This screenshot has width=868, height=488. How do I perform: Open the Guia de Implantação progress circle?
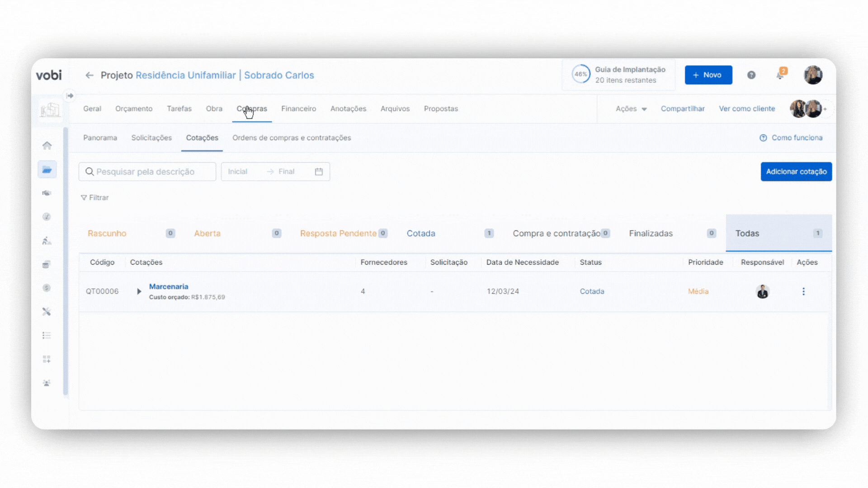click(x=581, y=74)
